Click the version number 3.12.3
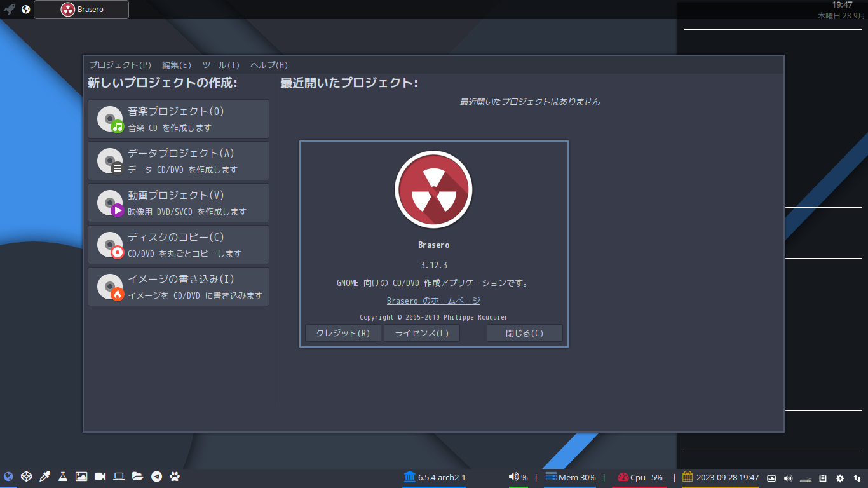Image resolution: width=868 pixels, height=488 pixels. [434, 265]
